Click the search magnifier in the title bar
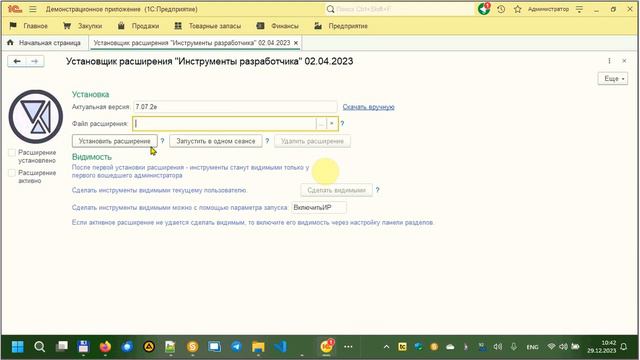This screenshot has width=640, height=360. [331, 9]
